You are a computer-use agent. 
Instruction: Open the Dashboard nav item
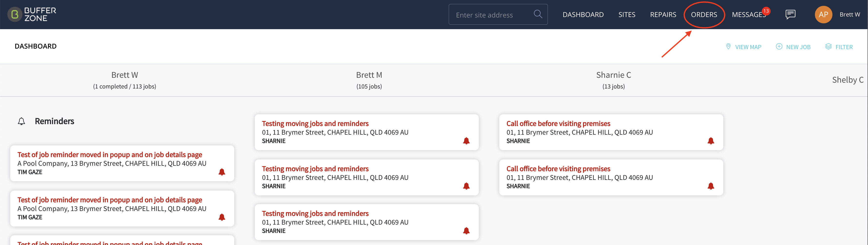coord(583,15)
